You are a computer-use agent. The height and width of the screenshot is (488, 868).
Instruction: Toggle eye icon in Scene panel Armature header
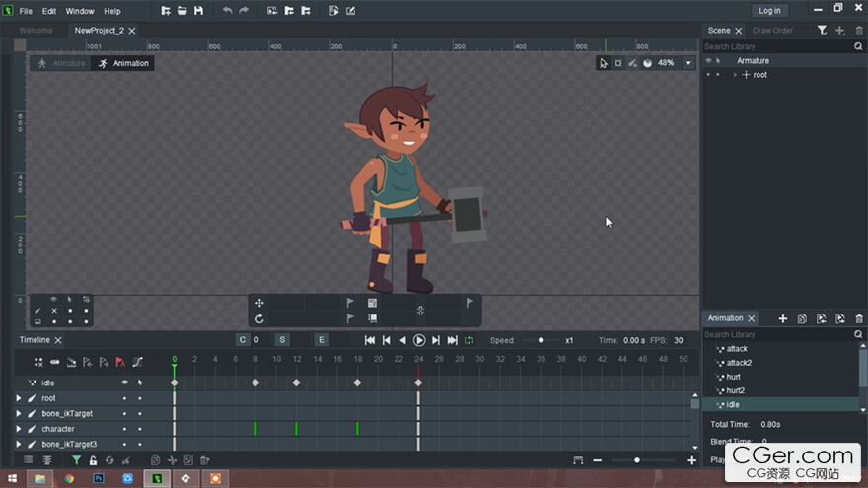708,61
